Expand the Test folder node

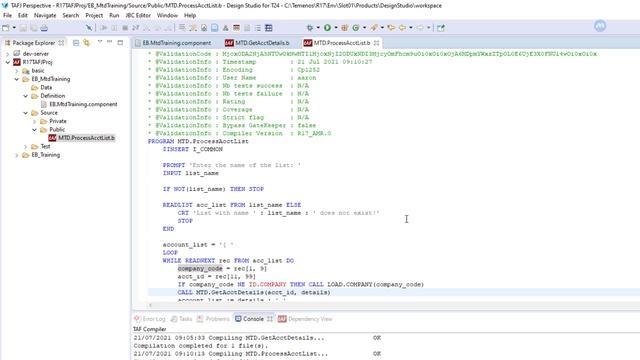point(26,147)
